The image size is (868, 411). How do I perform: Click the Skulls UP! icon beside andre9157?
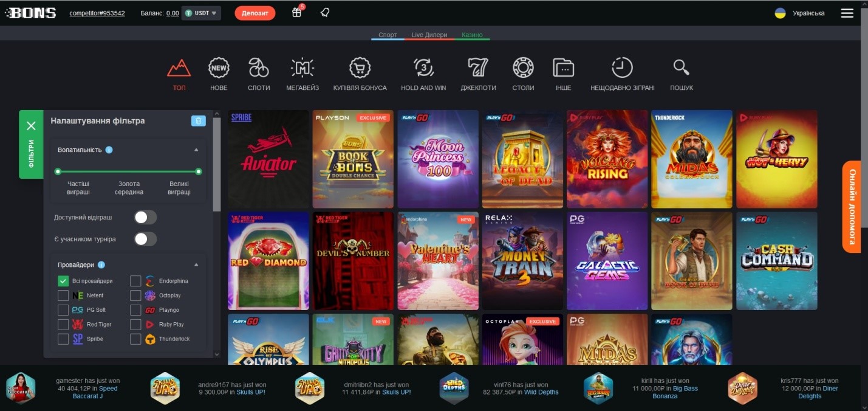click(165, 388)
